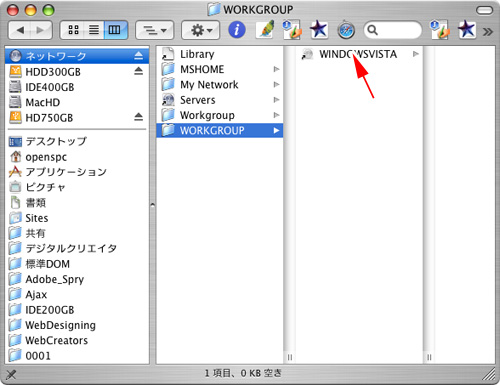The height and width of the screenshot is (385, 500).
Task: Open 標準DOM folder in sidebar
Action: [77, 264]
